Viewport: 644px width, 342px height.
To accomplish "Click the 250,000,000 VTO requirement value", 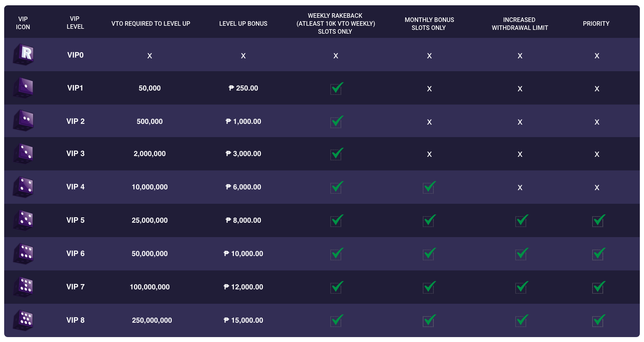I will [152, 320].
